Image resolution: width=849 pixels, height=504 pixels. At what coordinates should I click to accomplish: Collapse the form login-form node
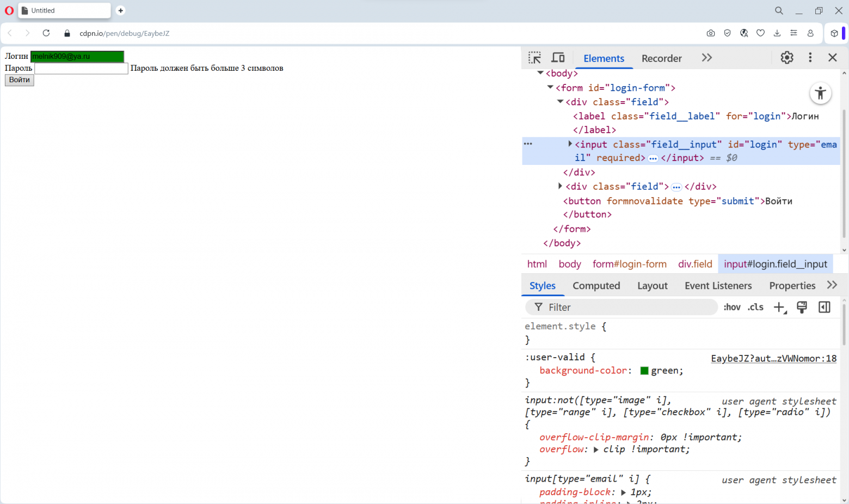tap(550, 88)
